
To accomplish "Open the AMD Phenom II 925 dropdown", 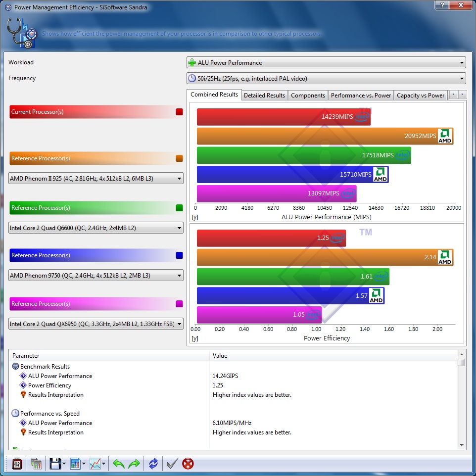I will [x=96, y=179].
